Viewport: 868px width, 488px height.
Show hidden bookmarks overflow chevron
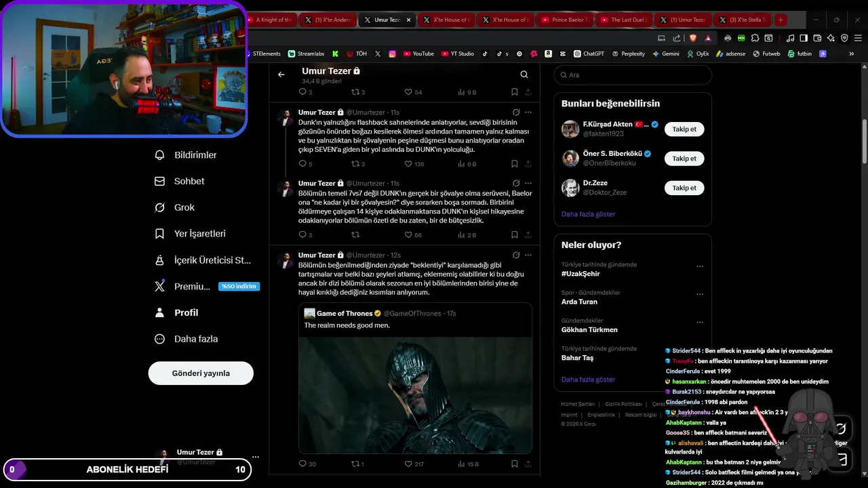852,54
